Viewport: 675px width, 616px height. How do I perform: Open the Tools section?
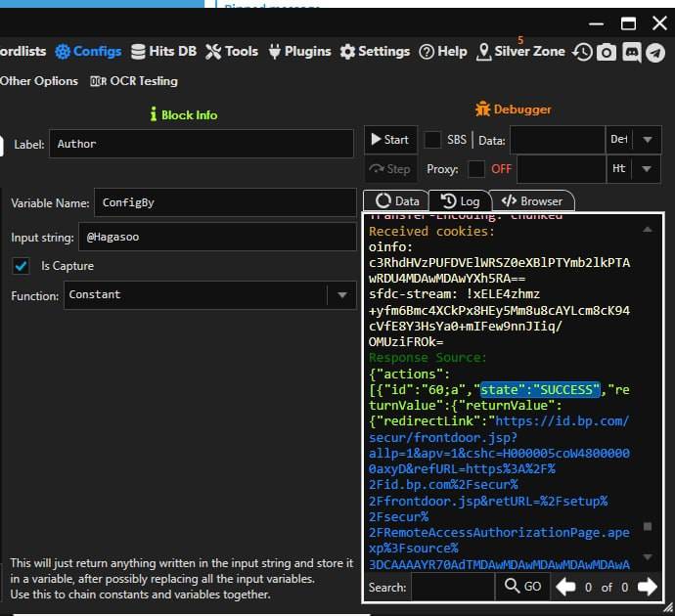tap(232, 51)
